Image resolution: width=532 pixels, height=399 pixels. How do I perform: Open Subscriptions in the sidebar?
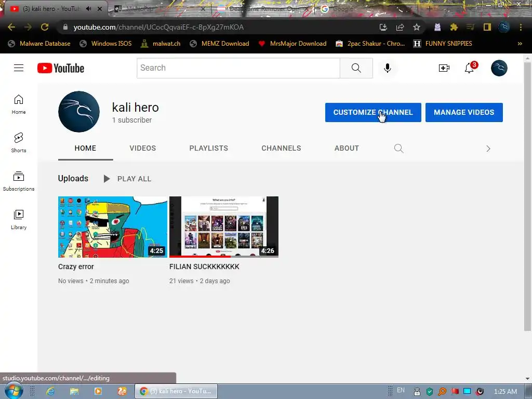(19, 181)
